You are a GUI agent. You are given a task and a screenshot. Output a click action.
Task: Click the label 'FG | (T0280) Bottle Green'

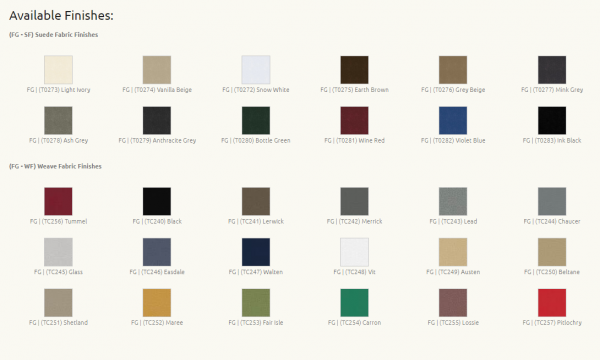tap(256, 140)
